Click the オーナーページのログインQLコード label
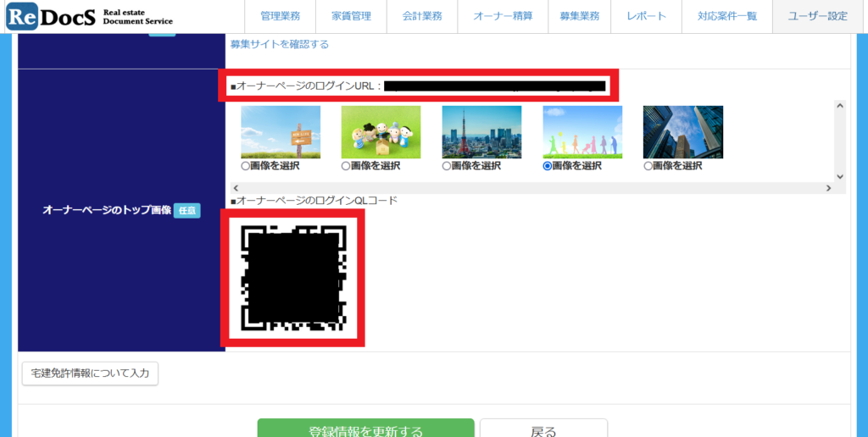Viewport: 868px width, 437px height. tap(314, 201)
